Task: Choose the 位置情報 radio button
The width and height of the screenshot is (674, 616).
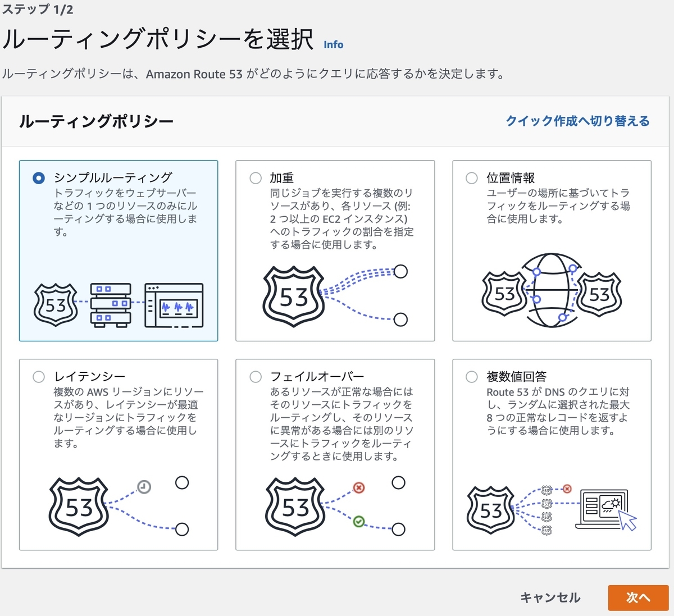Action: pos(472,178)
